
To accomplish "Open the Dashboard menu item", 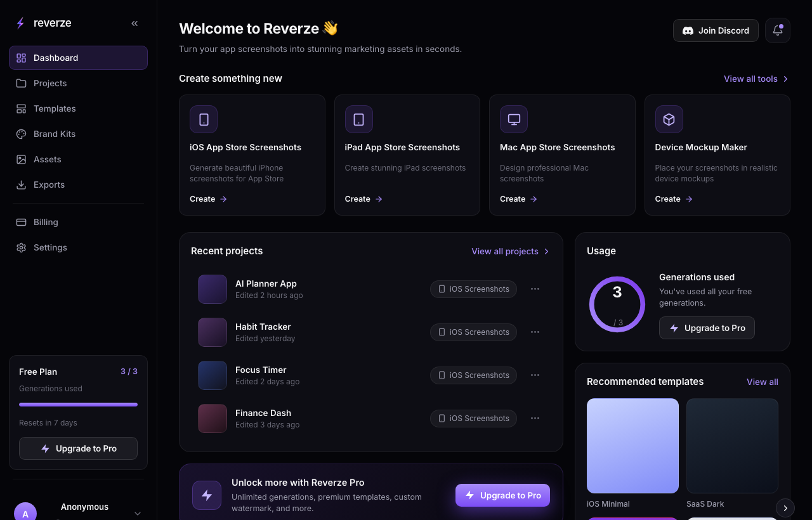I will point(78,58).
